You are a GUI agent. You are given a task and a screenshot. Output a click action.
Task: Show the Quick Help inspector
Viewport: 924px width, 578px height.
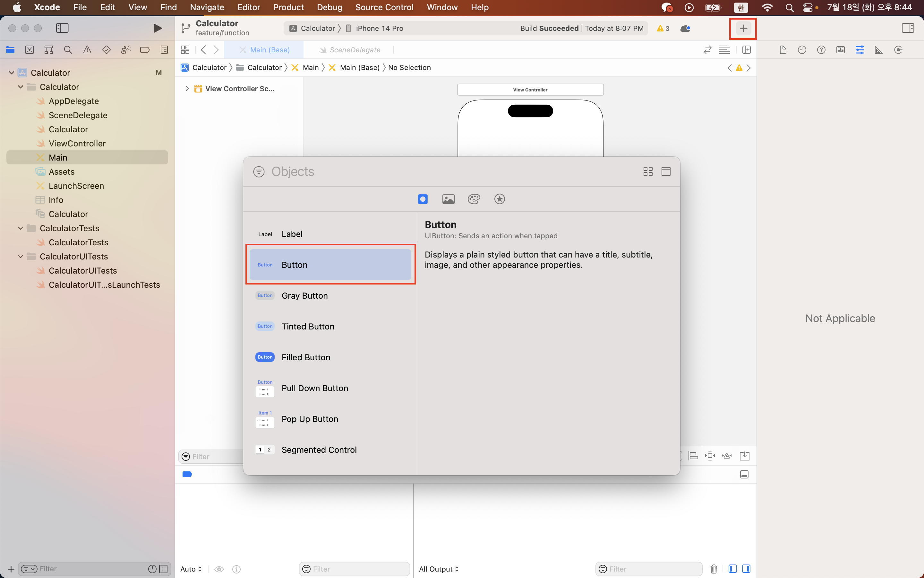821,50
